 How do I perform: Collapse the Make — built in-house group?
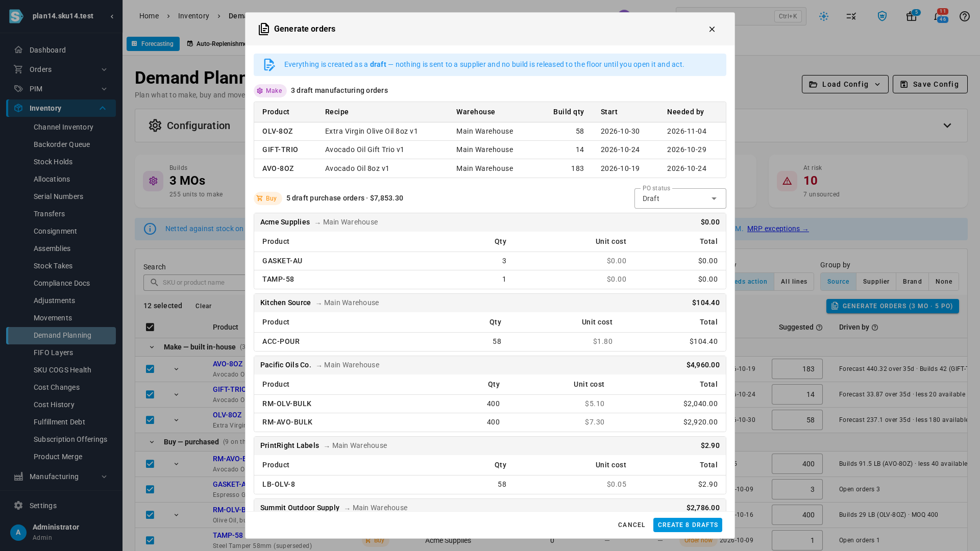click(x=152, y=347)
